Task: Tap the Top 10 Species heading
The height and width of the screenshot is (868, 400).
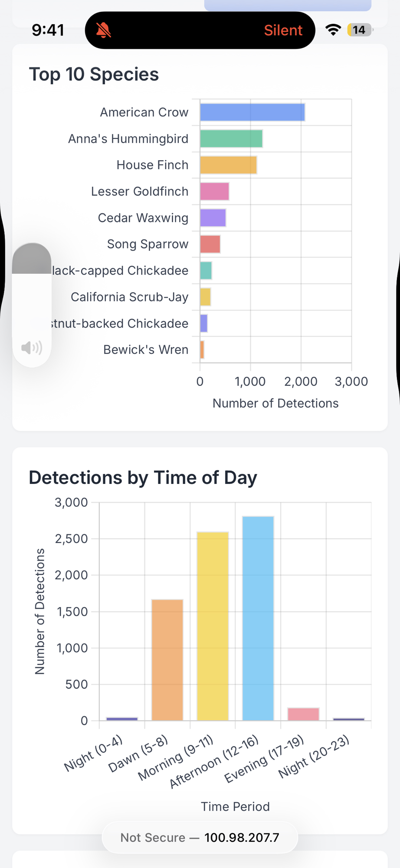Action: pyautogui.click(x=94, y=74)
